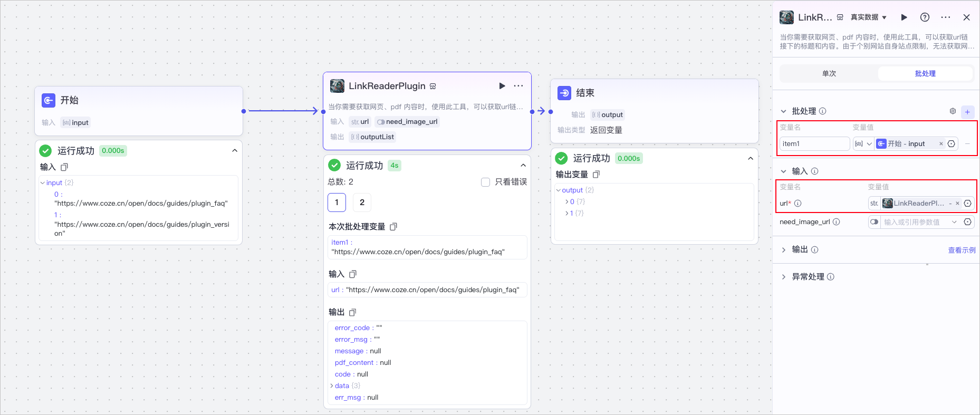
Task: Show info tooltip for 输入 section
Action: pos(814,171)
